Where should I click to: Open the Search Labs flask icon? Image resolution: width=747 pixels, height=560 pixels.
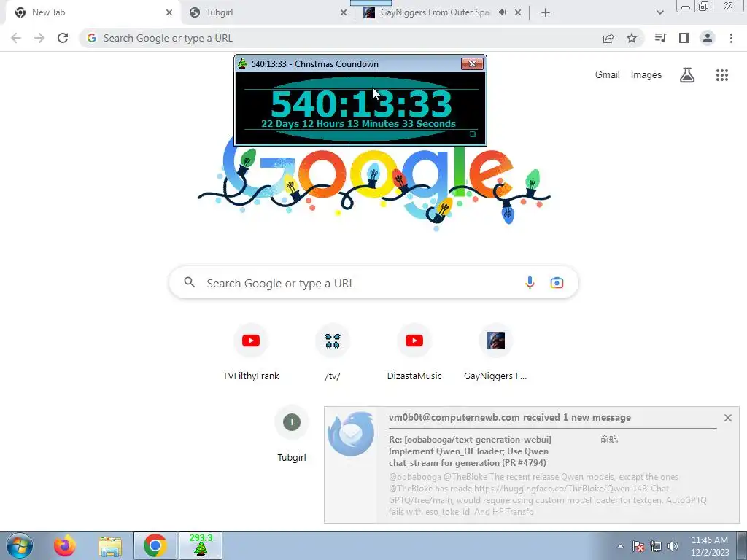pos(687,75)
